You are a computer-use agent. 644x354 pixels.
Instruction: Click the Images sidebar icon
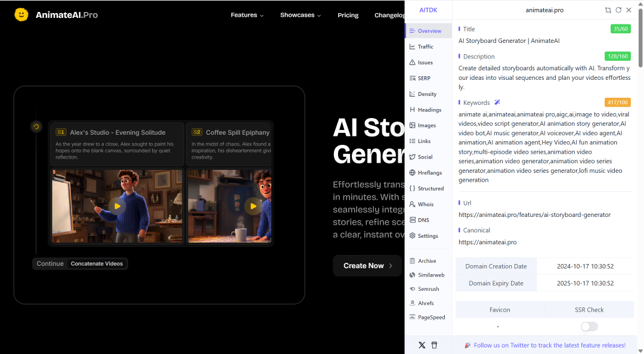(x=413, y=125)
